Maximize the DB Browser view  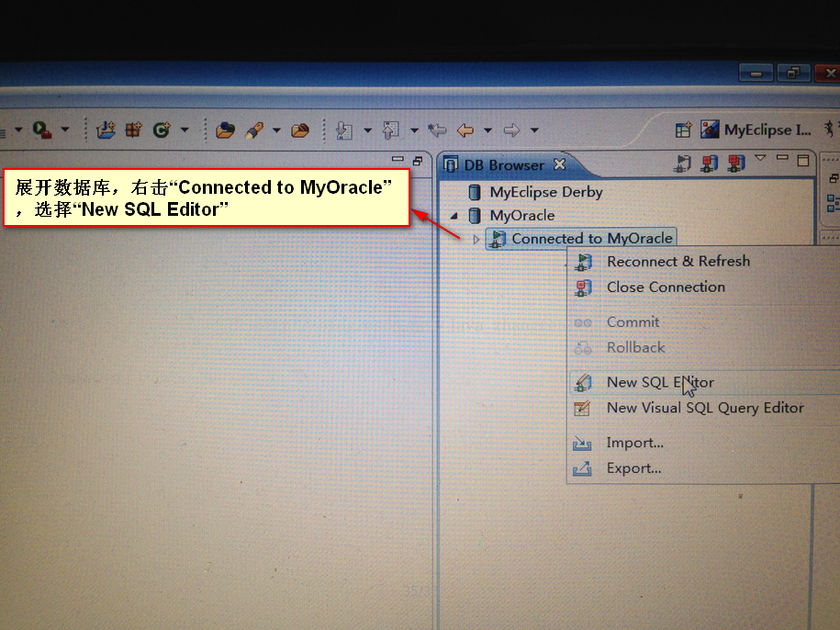pyautogui.click(x=803, y=160)
